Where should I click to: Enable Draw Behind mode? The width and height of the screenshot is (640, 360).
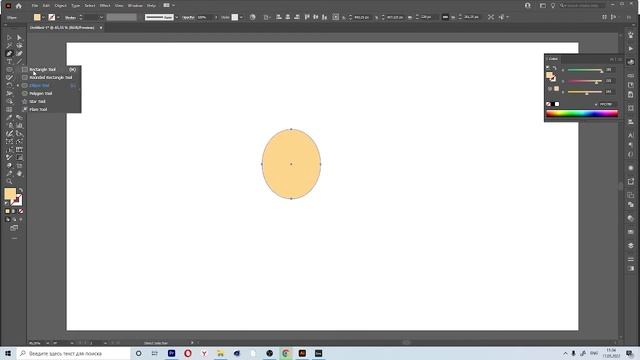pyautogui.click(x=14, y=220)
